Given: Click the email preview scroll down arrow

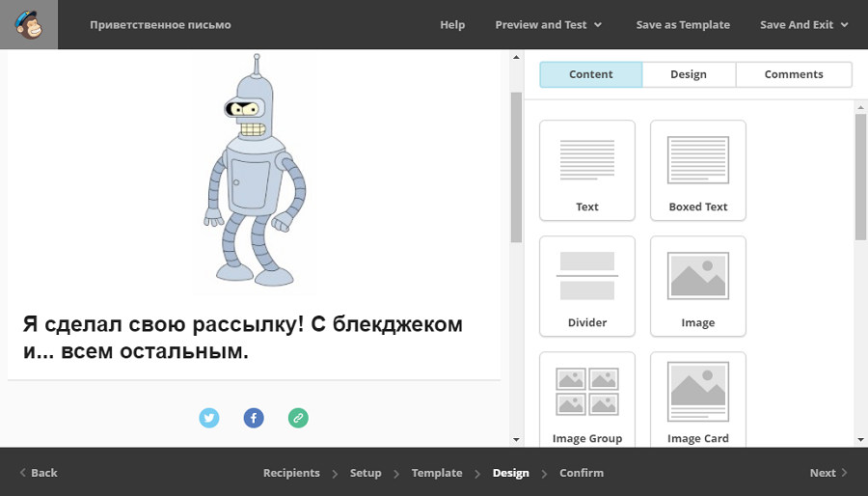Looking at the screenshot, I should click(516, 439).
